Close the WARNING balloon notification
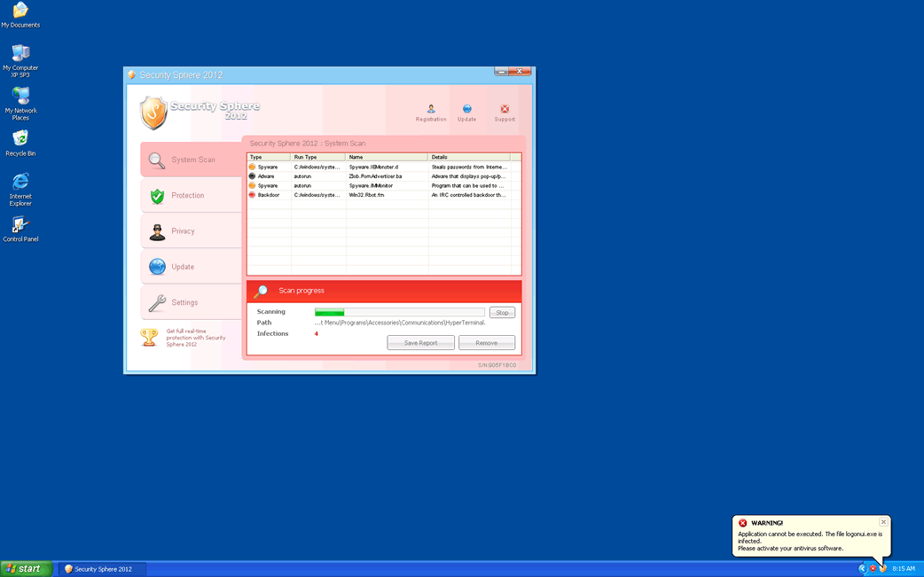Screen dimensions: 924x577 coord(883,522)
